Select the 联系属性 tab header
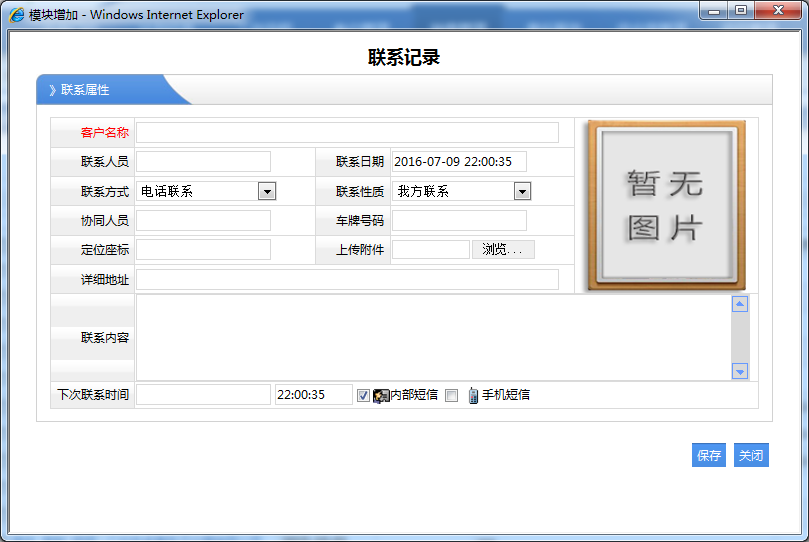809x542 pixels. pos(86,90)
